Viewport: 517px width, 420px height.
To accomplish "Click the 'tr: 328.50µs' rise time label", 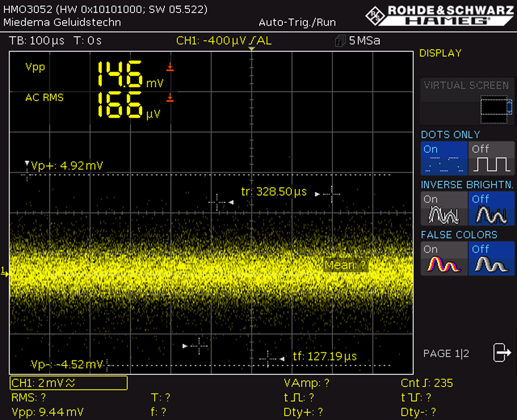I will tap(274, 191).
